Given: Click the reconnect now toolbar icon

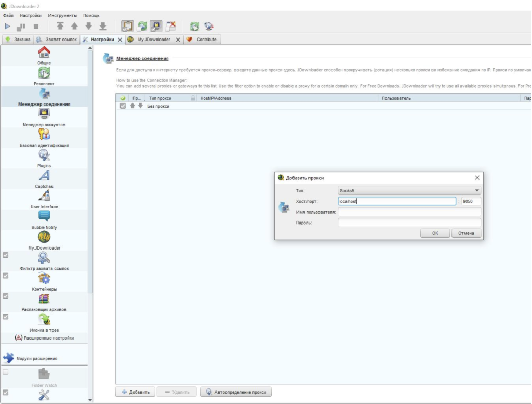Looking at the screenshot, I should coord(194,26).
